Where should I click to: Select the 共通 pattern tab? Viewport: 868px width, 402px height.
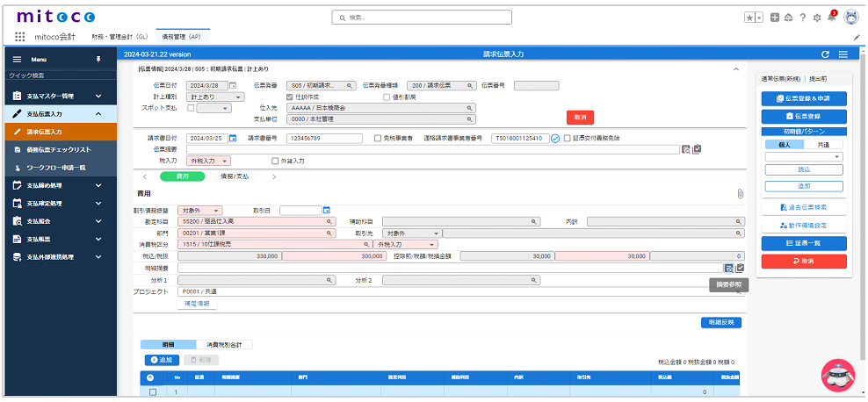point(824,144)
